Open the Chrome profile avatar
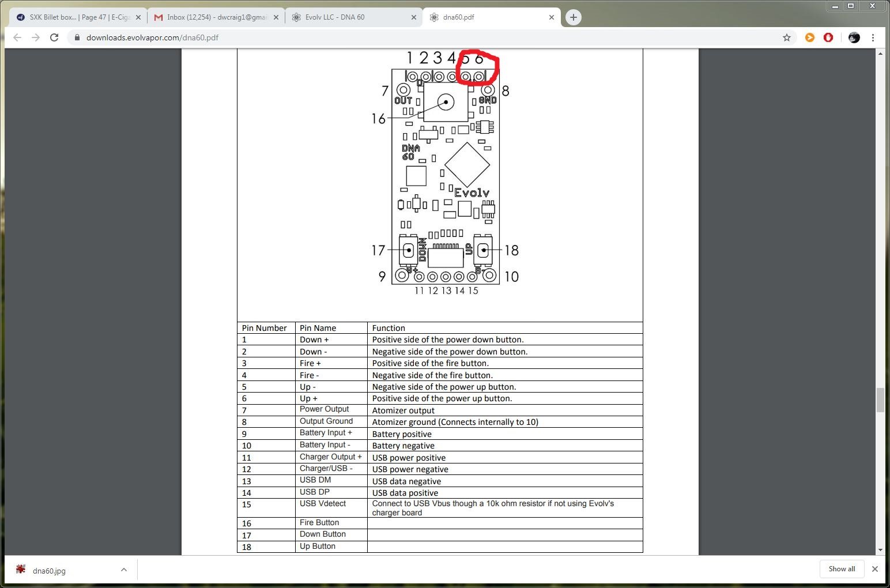Image resolution: width=890 pixels, height=588 pixels. pos(854,37)
